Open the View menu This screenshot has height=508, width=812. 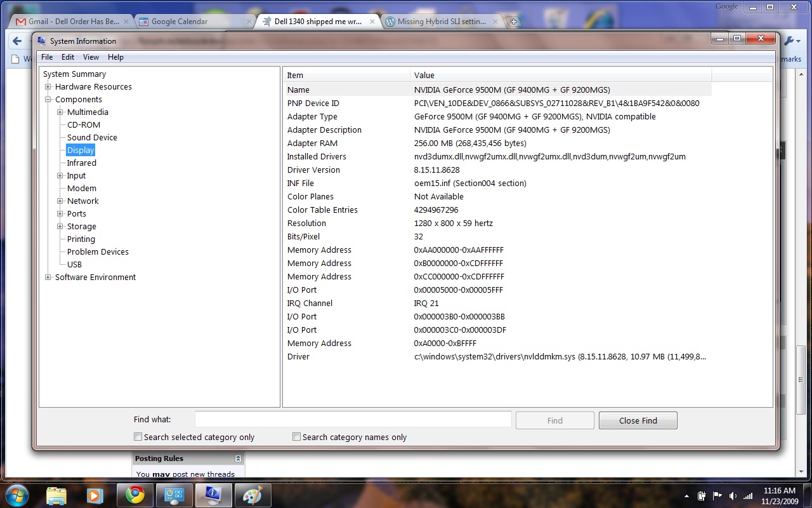tap(91, 57)
